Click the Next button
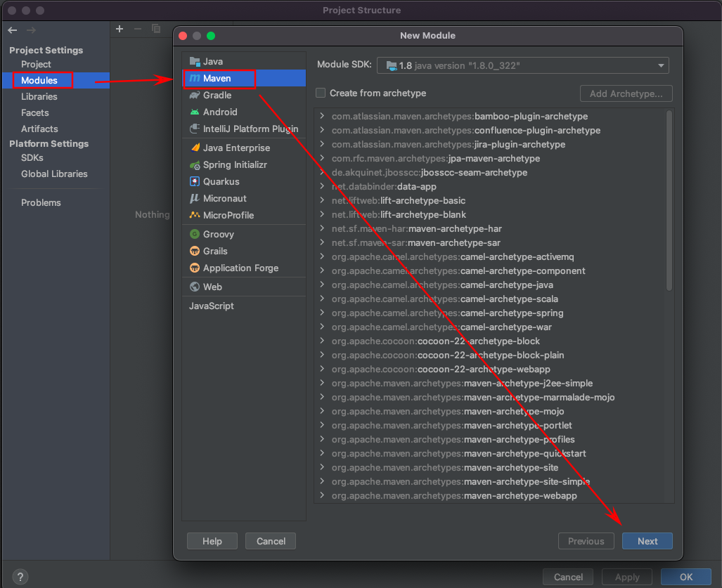The width and height of the screenshot is (722, 588). (x=647, y=541)
